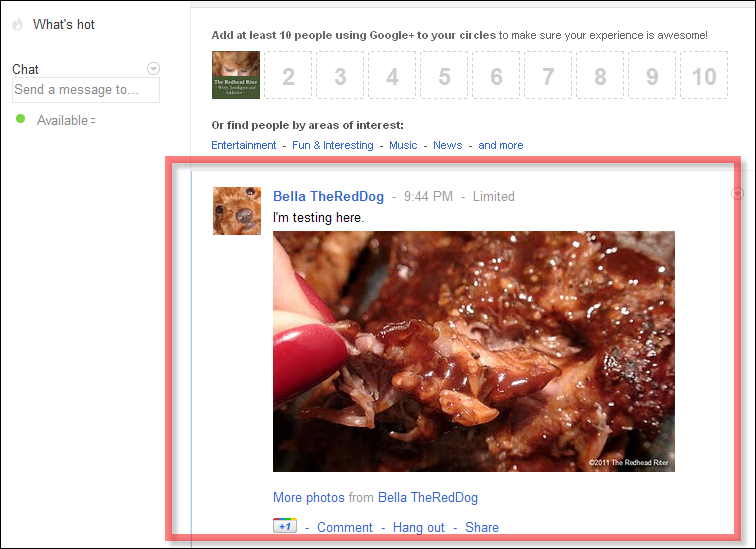The width and height of the screenshot is (756, 549).
Task: Open the post's food photo
Action: (473, 351)
